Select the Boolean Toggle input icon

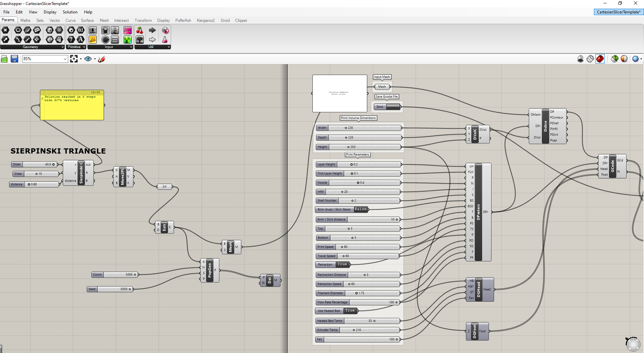(x=105, y=30)
